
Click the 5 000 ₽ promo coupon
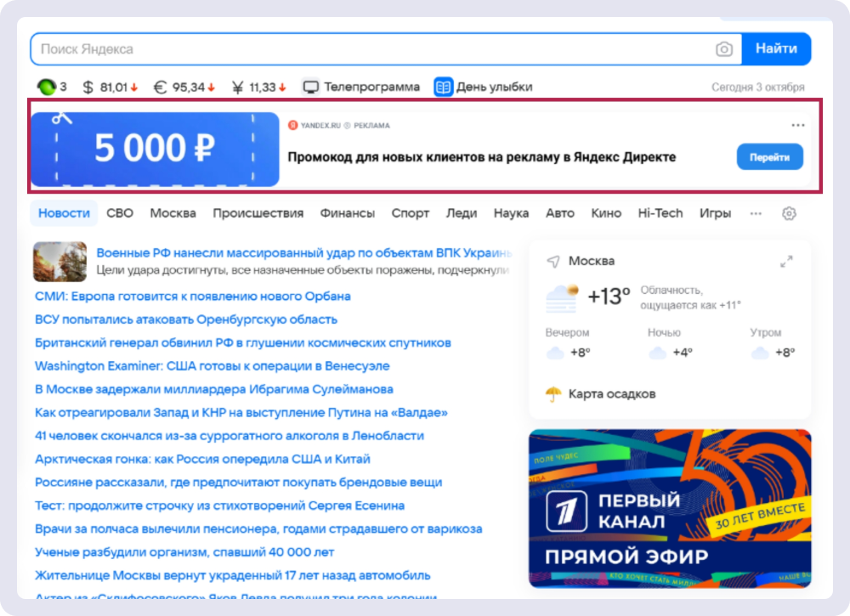coord(155,146)
